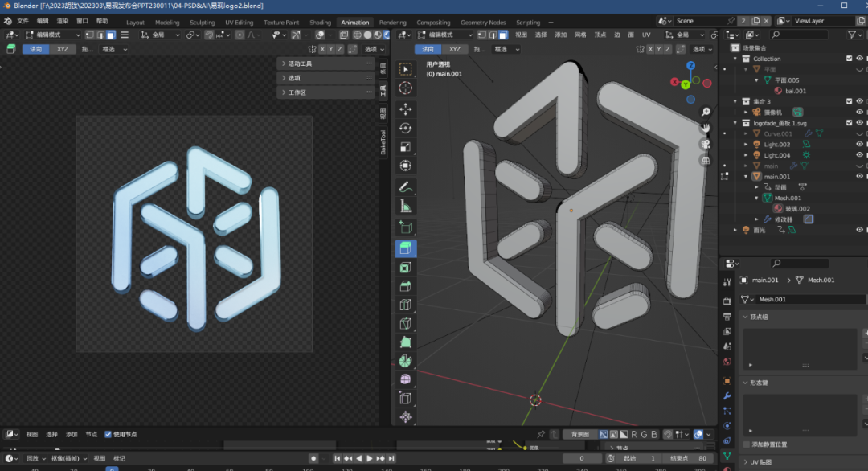This screenshot has height=471, width=868.
Task: Switch to the Shading workspace tab
Action: 320,23
